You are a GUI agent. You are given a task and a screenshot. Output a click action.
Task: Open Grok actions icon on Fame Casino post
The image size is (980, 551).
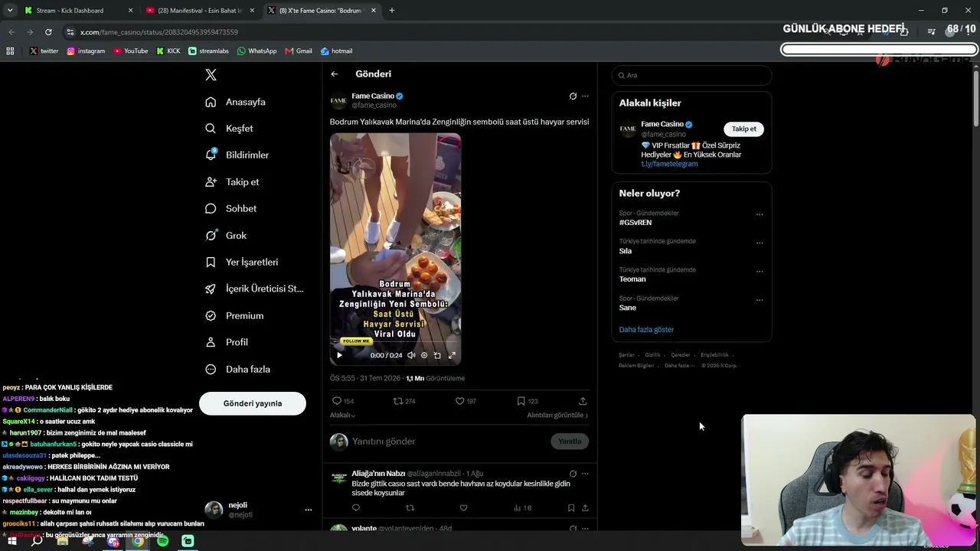pyautogui.click(x=573, y=96)
